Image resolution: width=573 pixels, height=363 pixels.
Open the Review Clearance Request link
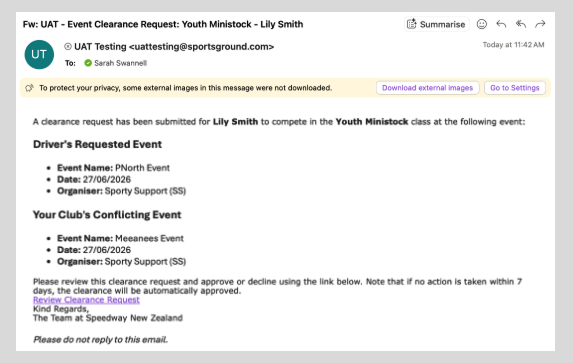[86, 300]
